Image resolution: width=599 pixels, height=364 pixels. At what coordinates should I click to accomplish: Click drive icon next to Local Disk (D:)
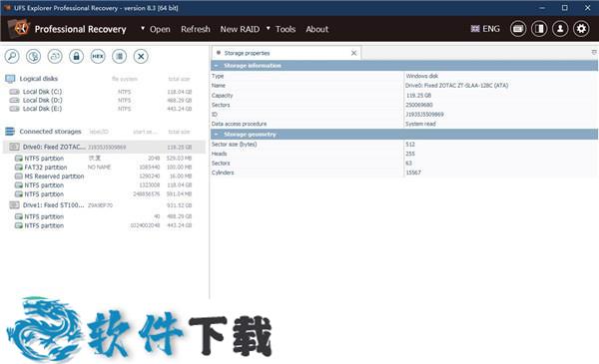(x=15, y=100)
